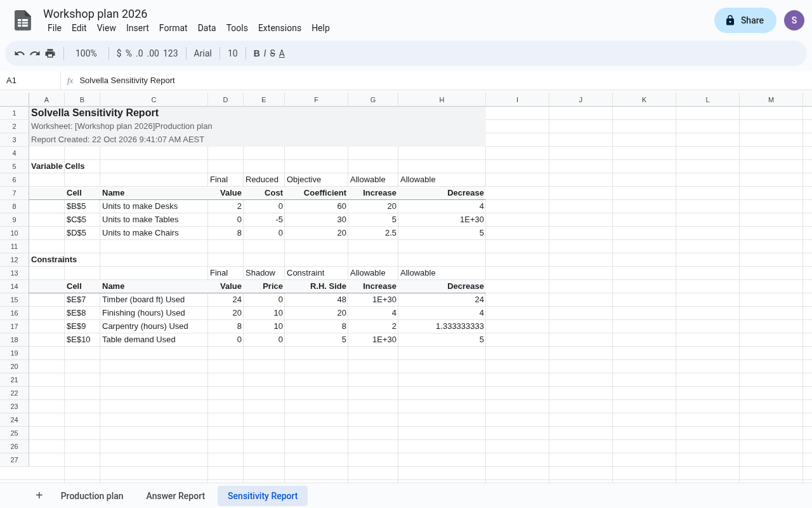Open the Tools menu

click(237, 28)
